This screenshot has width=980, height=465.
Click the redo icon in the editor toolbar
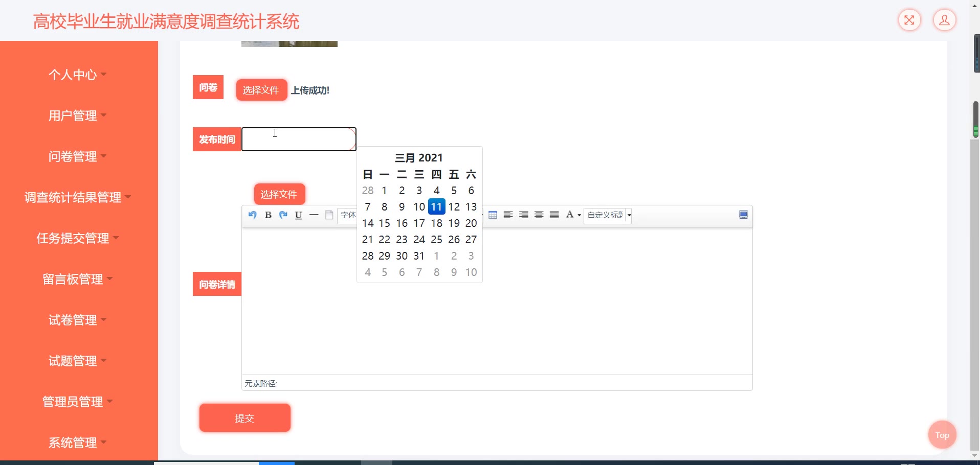click(283, 215)
